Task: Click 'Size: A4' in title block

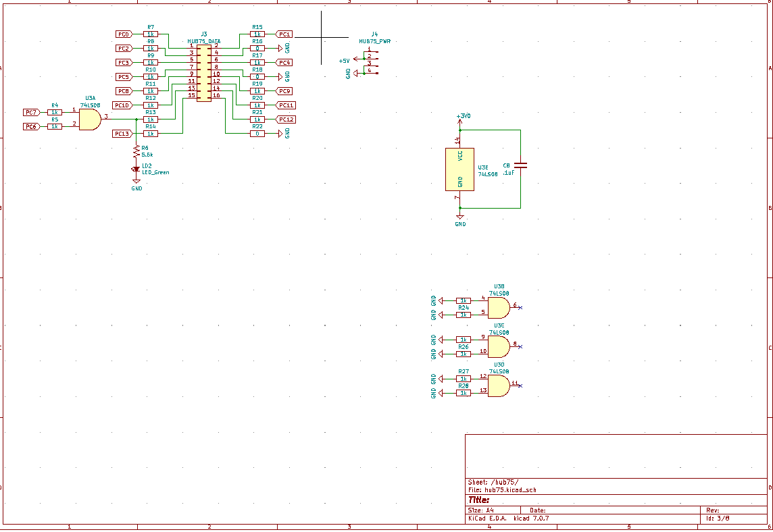Action: click(480, 510)
